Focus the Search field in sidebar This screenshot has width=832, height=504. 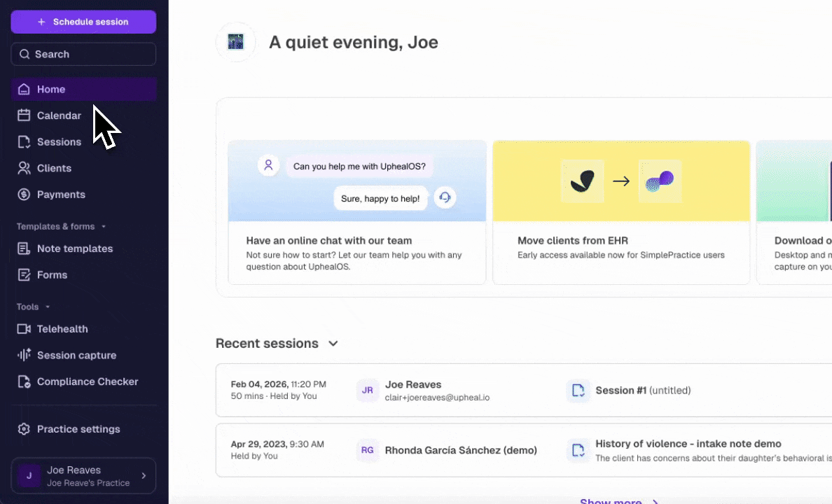83,54
